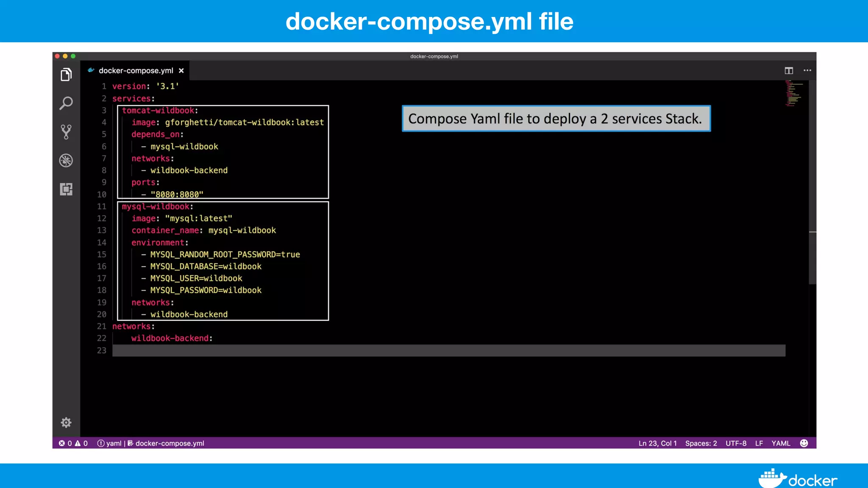
Task: Open the Search magnifier in sidebar
Action: tap(66, 103)
